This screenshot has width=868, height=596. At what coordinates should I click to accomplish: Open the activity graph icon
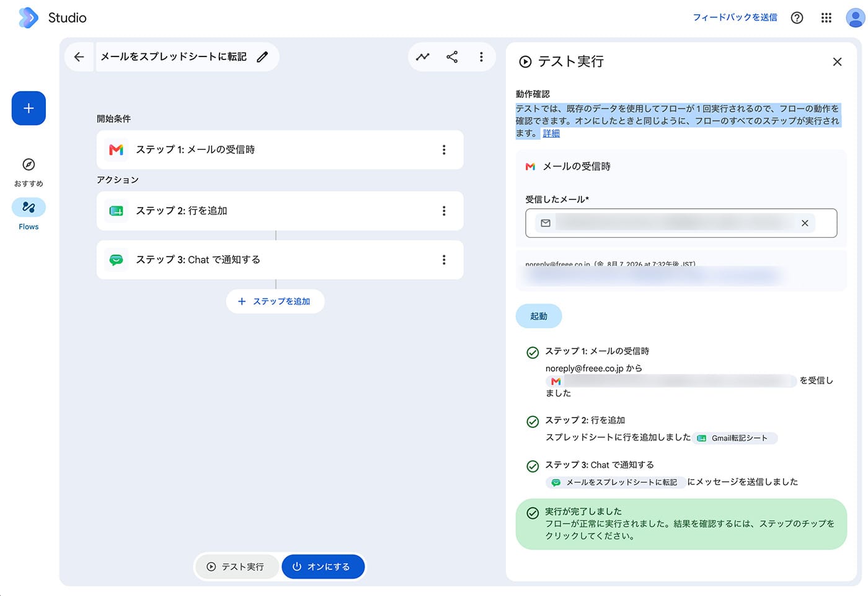[423, 57]
